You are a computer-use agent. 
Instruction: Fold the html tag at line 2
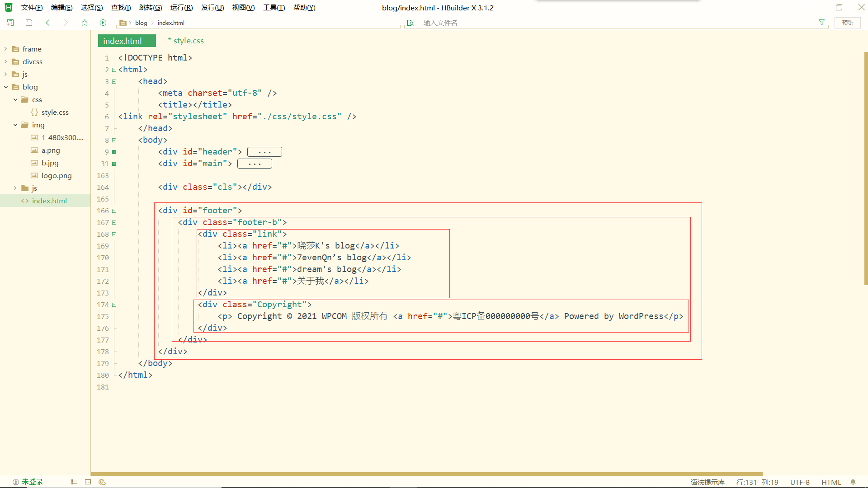[114, 70]
